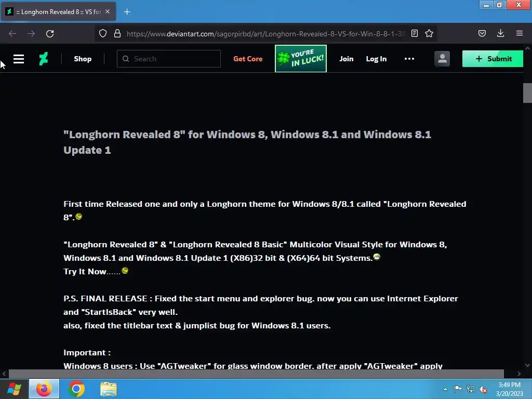Image resolution: width=532 pixels, height=399 pixels.
Task: Click the "P.S. FINAL RELEASE" paragraph text
Action: click(x=261, y=305)
